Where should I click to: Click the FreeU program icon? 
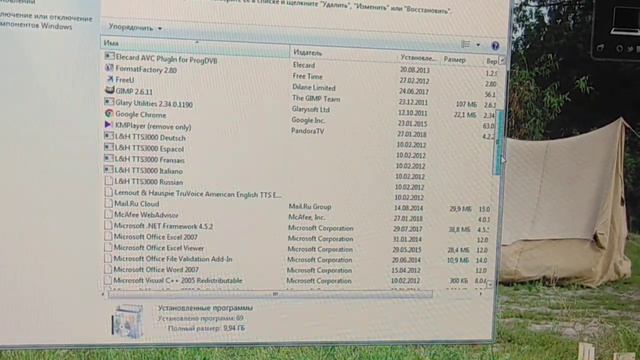tap(109, 79)
